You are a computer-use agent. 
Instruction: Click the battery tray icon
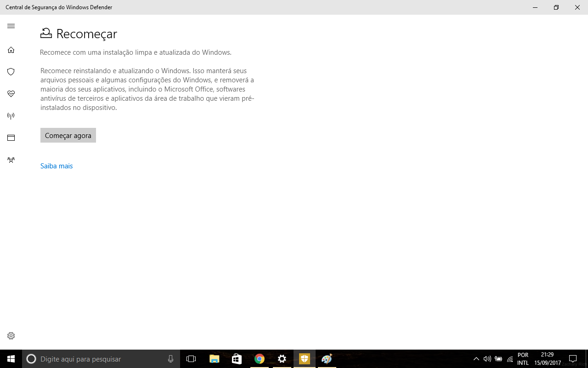click(x=498, y=359)
